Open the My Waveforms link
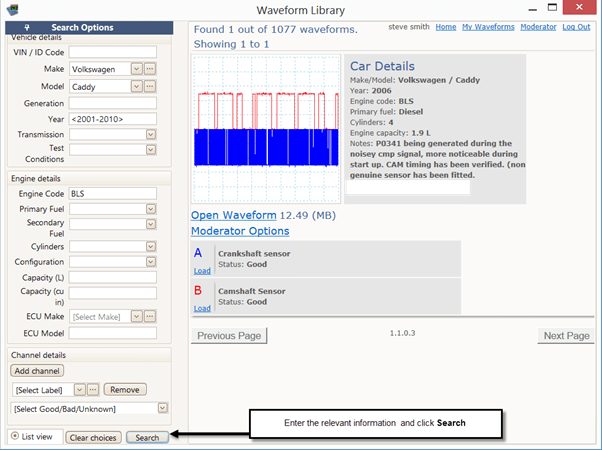Image resolution: width=602 pixels, height=450 pixels. [x=488, y=27]
